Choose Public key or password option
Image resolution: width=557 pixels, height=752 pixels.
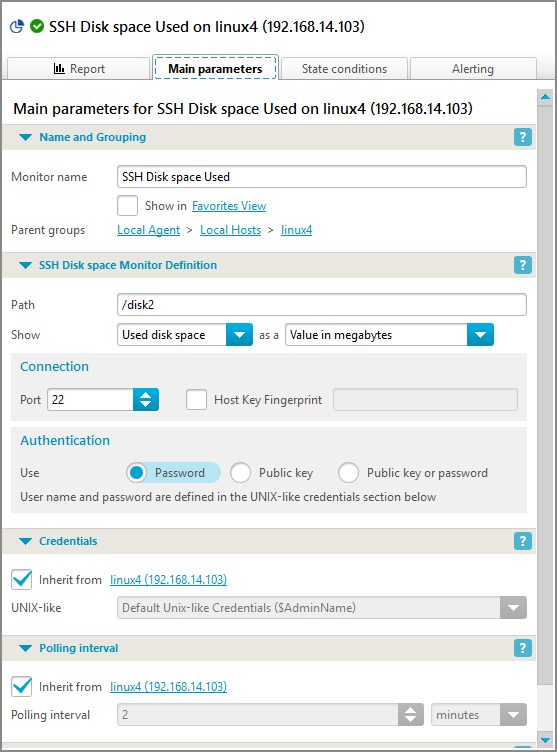348,473
